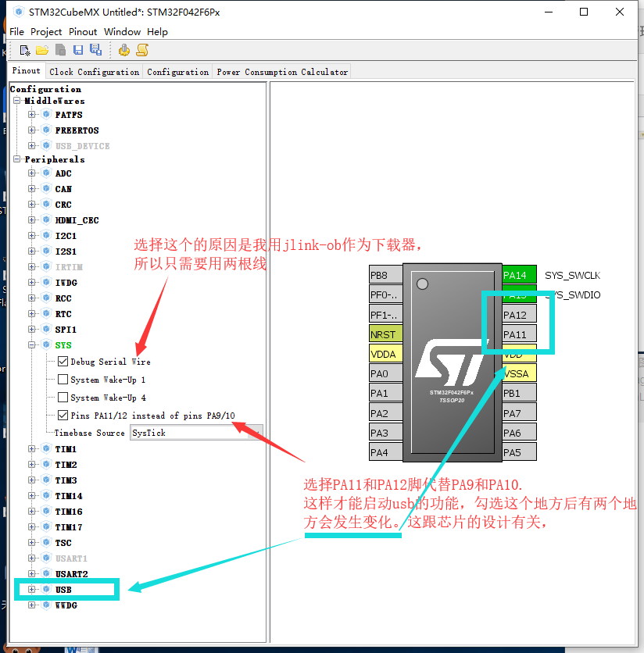Expand the USART2 tree node
The height and width of the screenshot is (653, 644).
click(x=31, y=573)
